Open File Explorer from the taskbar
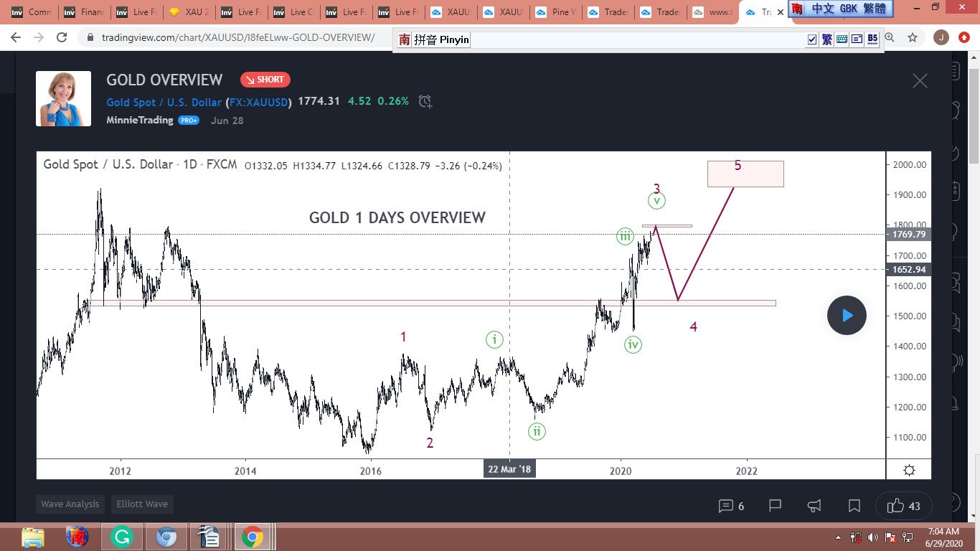This screenshot has width=980, height=551. click(33, 537)
